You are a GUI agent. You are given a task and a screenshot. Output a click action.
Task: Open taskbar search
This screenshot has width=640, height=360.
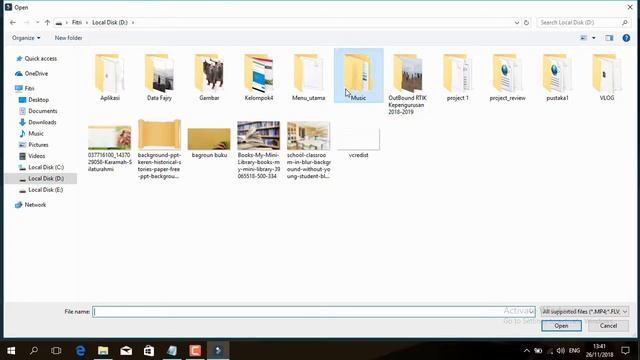click(x=34, y=351)
